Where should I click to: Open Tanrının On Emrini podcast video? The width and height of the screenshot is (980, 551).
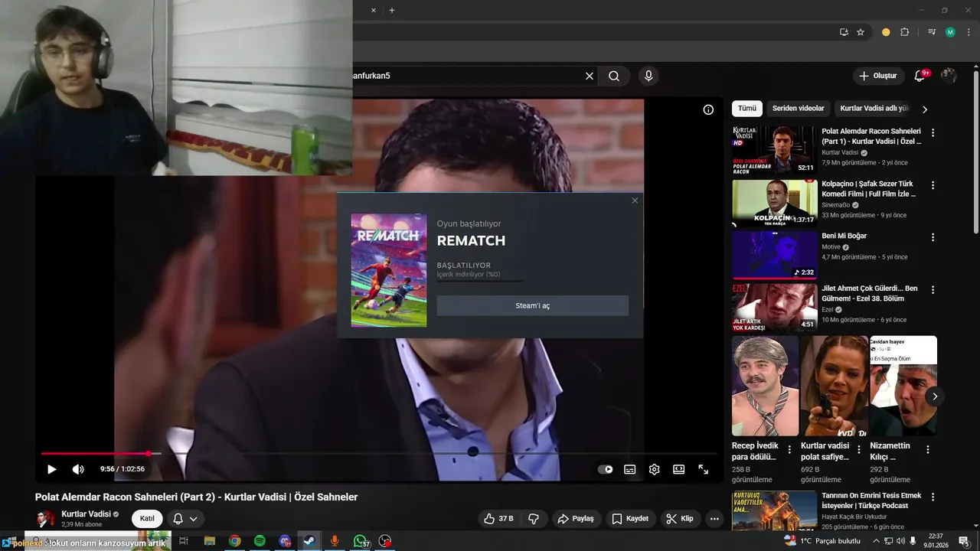coord(774,510)
